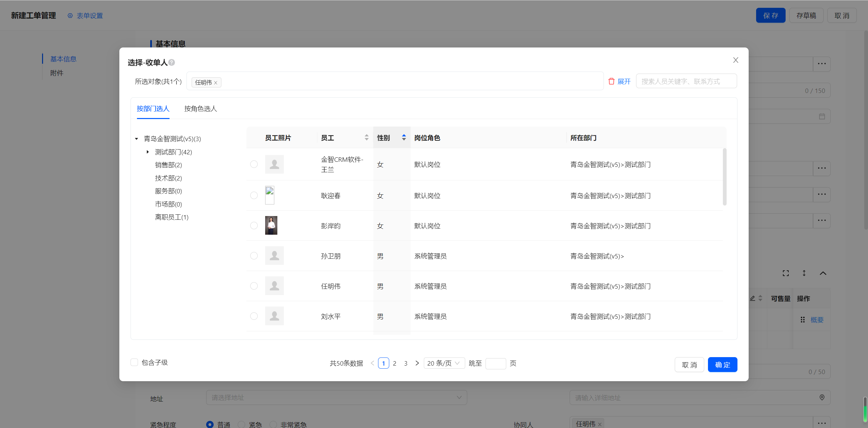
Task: Click the 跳至 page number input
Action: [496, 364]
